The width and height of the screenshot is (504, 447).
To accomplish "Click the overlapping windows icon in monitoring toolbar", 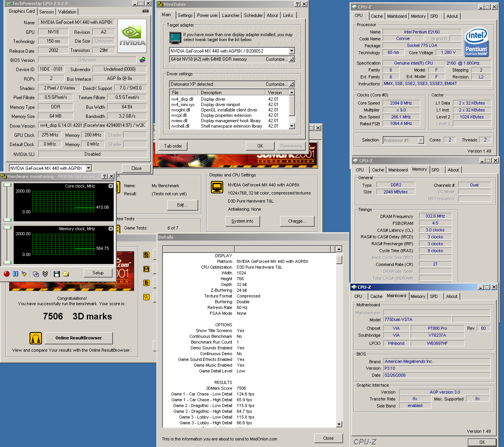I will [x=36, y=274].
